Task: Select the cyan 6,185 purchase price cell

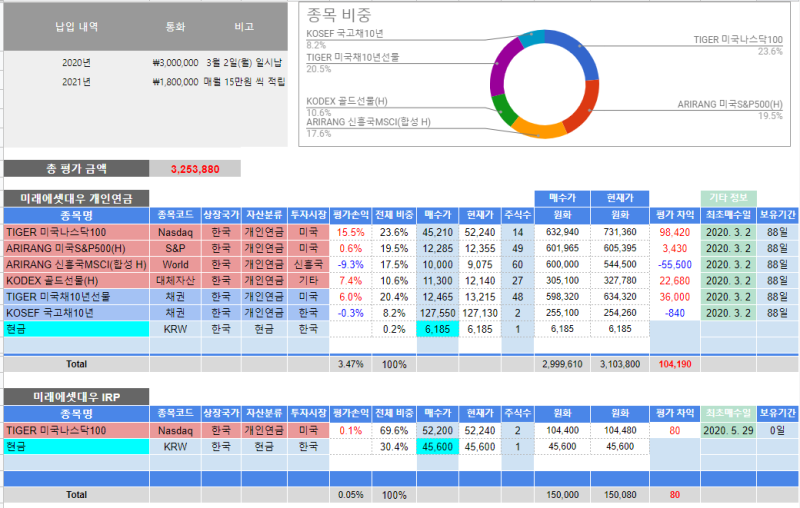Action: (438, 329)
